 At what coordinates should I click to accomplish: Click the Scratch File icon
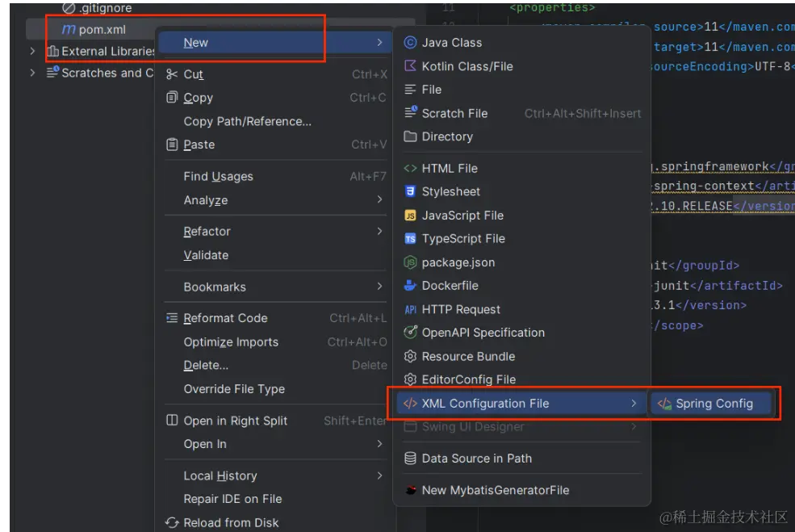tap(410, 112)
